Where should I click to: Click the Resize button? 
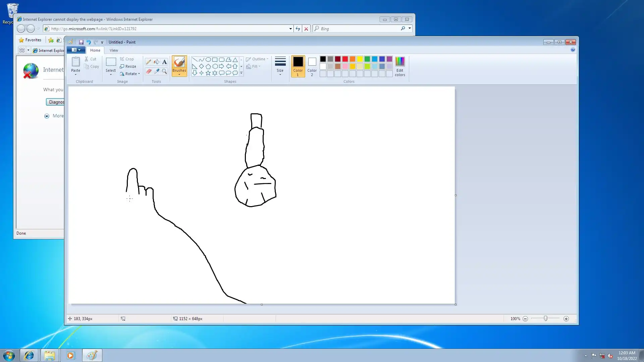(x=128, y=66)
